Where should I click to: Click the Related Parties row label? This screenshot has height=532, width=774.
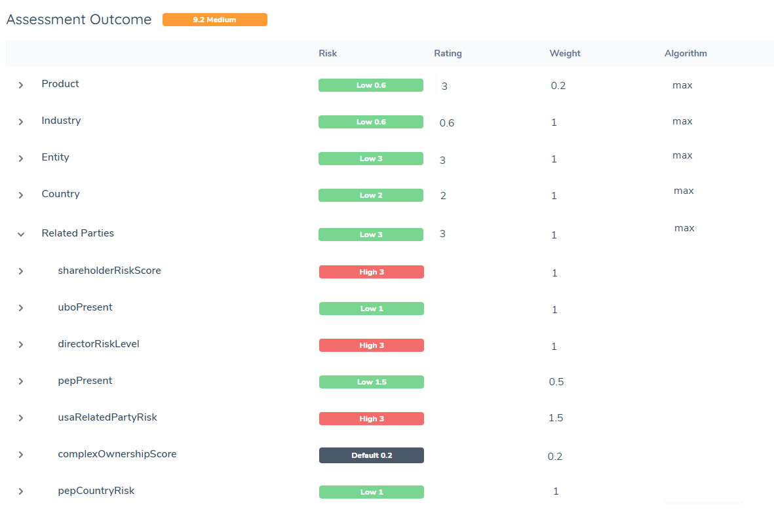click(77, 233)
